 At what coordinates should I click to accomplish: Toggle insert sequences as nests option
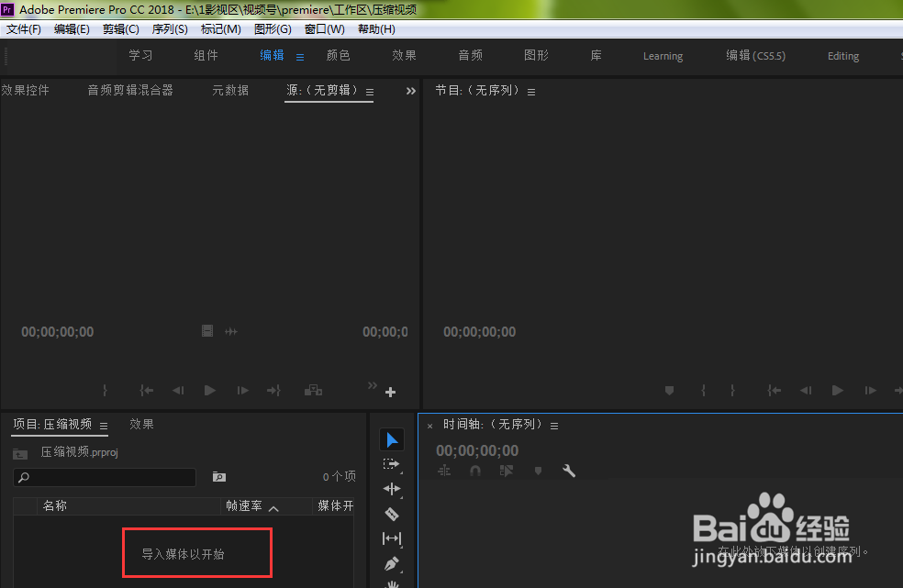coord(444,472)
